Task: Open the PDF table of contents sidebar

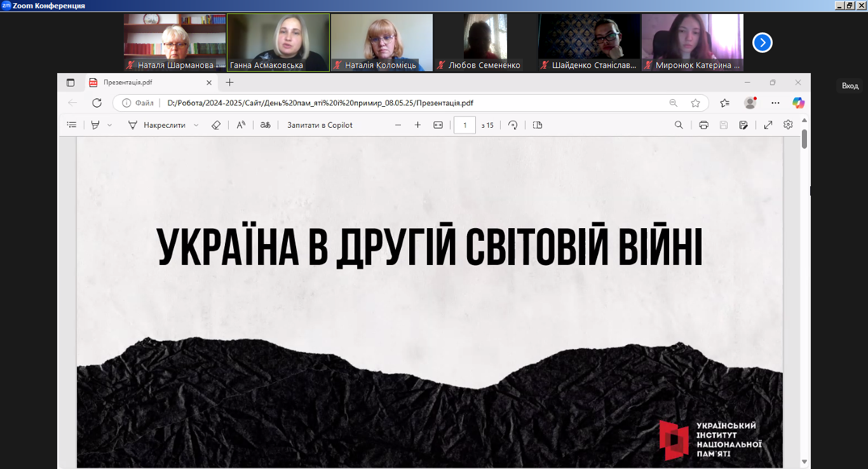Action: coord(72,125)
